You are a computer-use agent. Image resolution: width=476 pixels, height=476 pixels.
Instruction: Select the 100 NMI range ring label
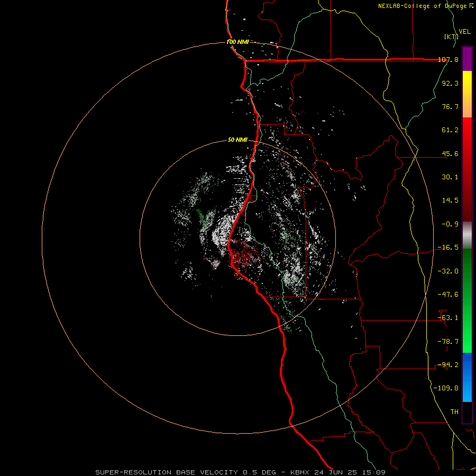tap(237, 42)
